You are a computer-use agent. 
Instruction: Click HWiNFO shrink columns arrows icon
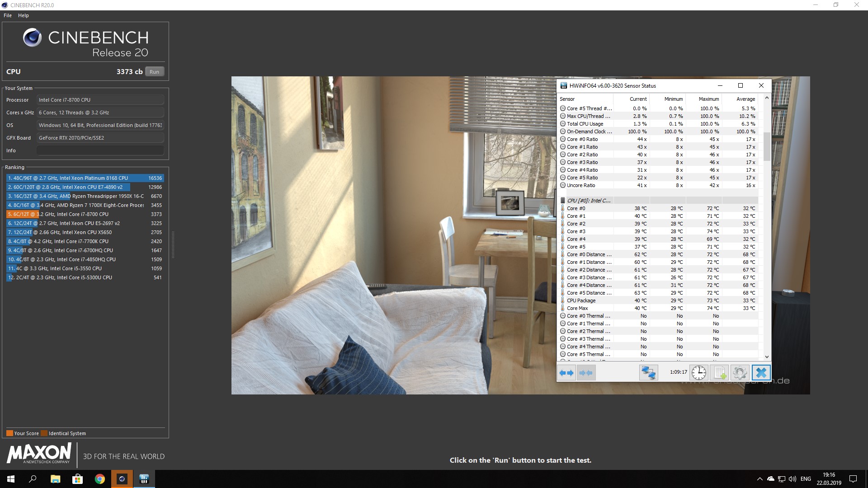pyautogui.click(x=586, y=373)
